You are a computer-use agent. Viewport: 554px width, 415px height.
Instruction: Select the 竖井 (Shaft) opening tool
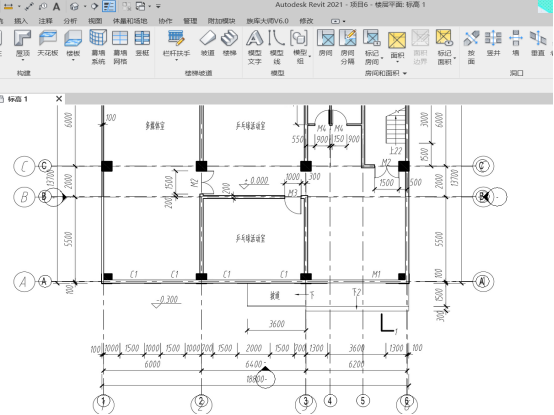(x=493, y=43)
